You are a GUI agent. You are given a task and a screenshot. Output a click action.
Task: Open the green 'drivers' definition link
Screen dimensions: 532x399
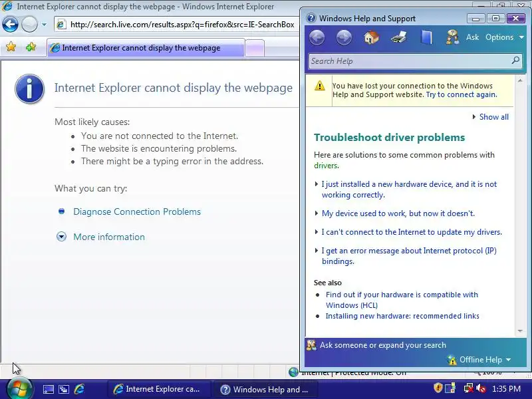(x=326, y=166)
